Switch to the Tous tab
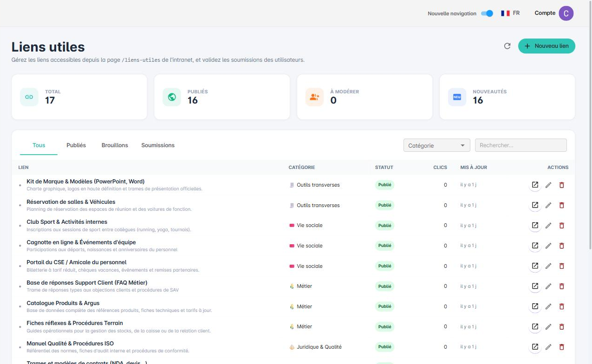Viewport: 592px width, 364px height. point(39,145)
